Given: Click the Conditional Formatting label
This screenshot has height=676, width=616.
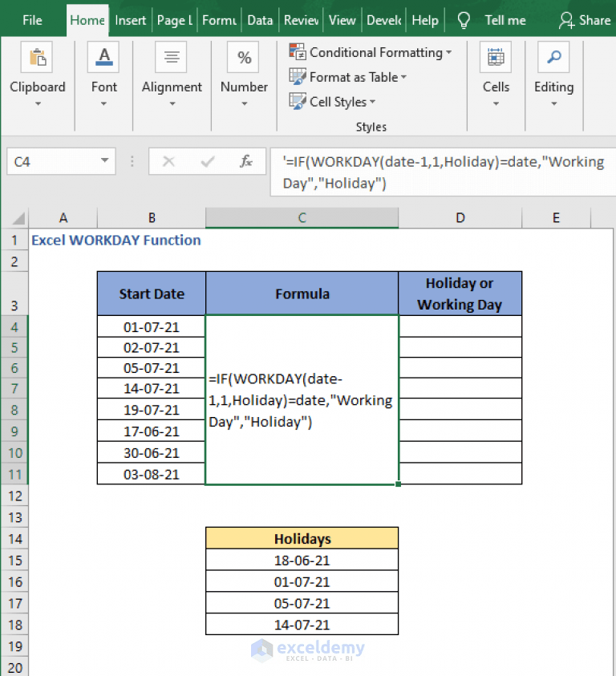Looking at the screenshot, I should (x=375, y=52).
